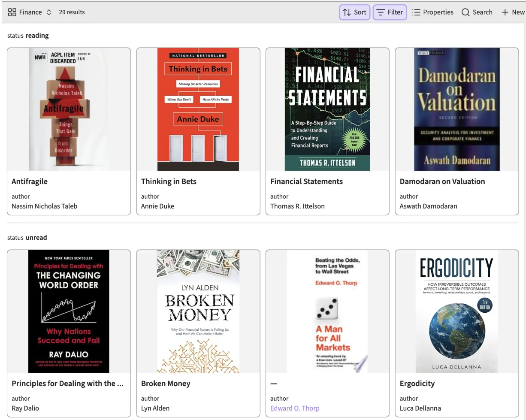526x420 pixels.
Task: Collapse the status reading group header
Action: [x=28, y=35]
